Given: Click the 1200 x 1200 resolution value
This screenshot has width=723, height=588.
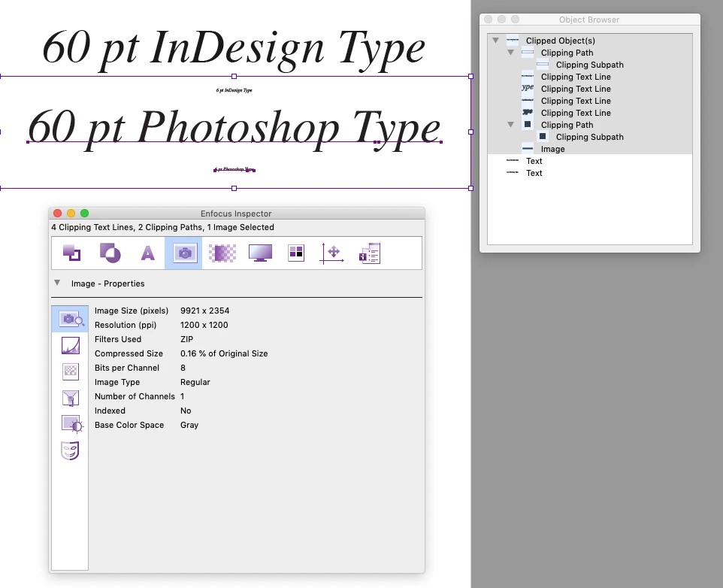Looking at the screenshot, I should 204,325.
